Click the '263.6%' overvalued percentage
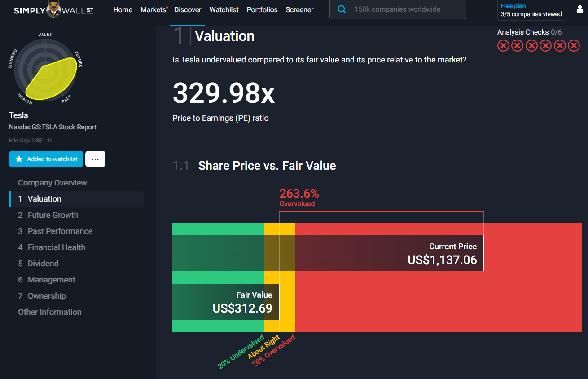The image size is (588, 379). tap(299, 194)
